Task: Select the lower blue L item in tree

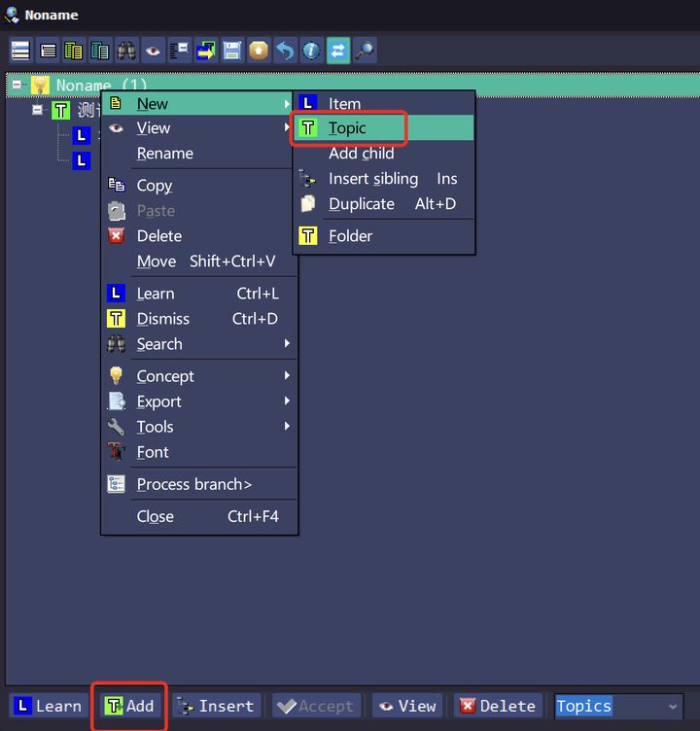Action: (81, 160)
